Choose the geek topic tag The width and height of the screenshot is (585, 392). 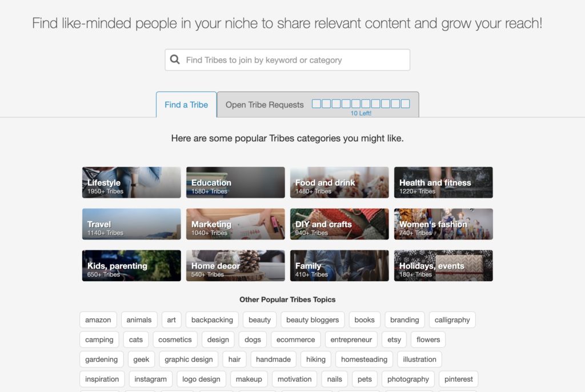click(141, 359)
